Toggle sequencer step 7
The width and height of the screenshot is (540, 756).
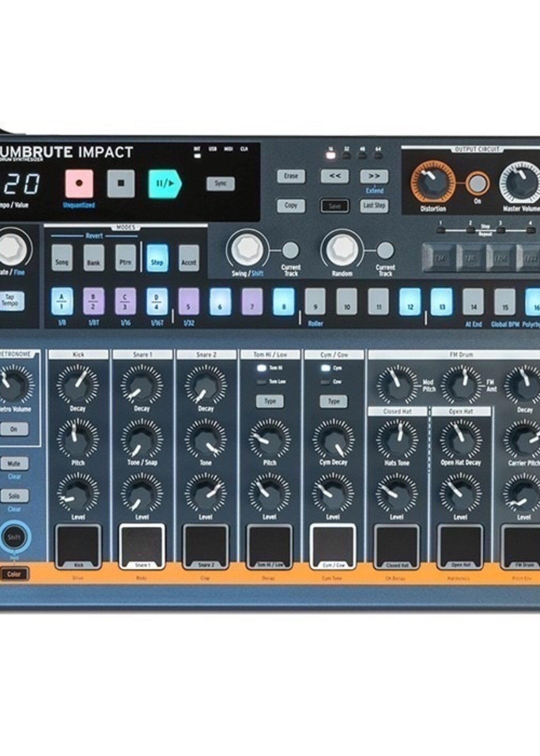252,301
